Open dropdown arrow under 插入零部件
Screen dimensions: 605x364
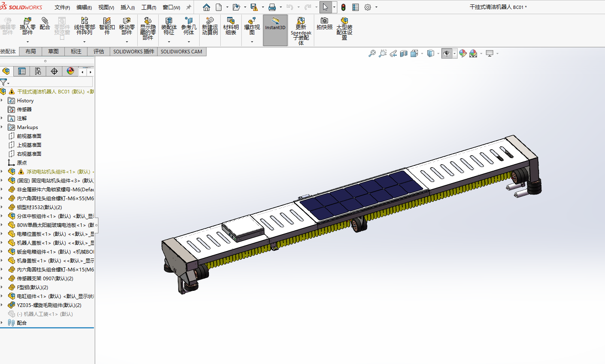[x=28, y=42]
